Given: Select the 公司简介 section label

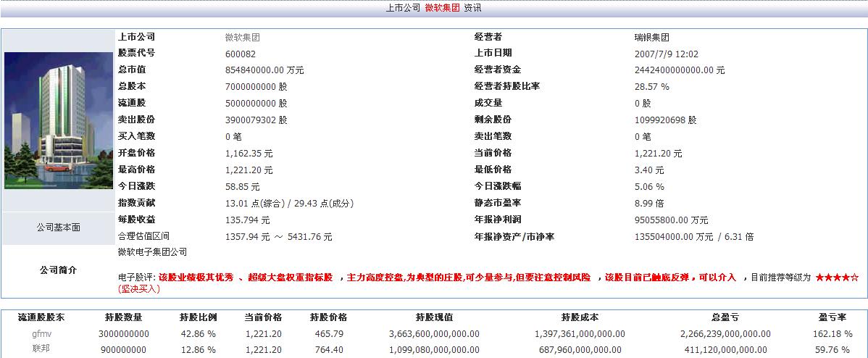Looking at the screenshot, I should point(58,270).
